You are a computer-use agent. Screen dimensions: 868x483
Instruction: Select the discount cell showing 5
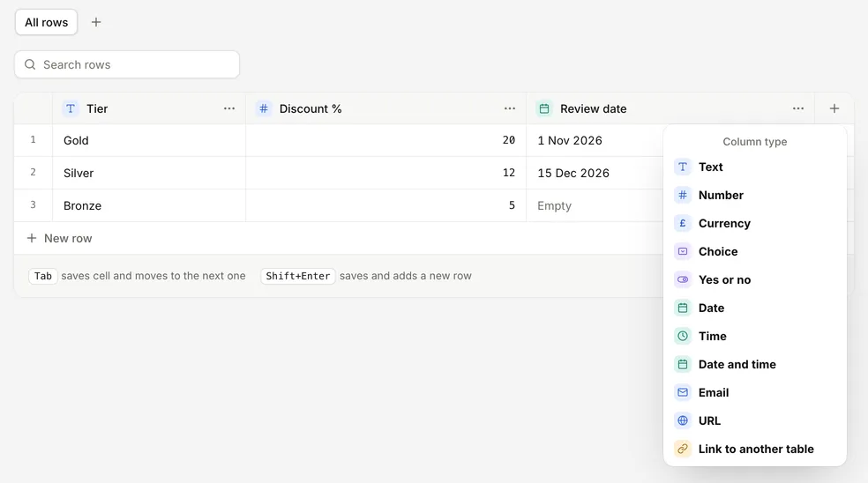click(x=385, y=206)
